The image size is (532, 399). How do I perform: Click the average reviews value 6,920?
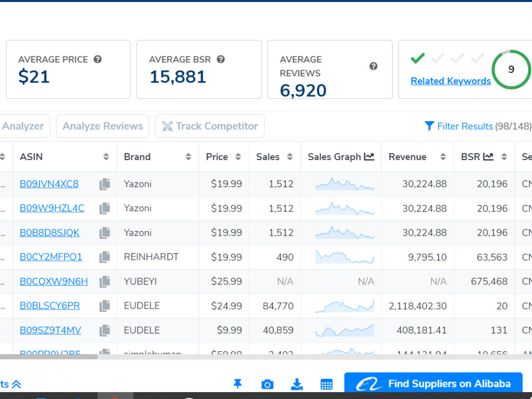[303, 90]
